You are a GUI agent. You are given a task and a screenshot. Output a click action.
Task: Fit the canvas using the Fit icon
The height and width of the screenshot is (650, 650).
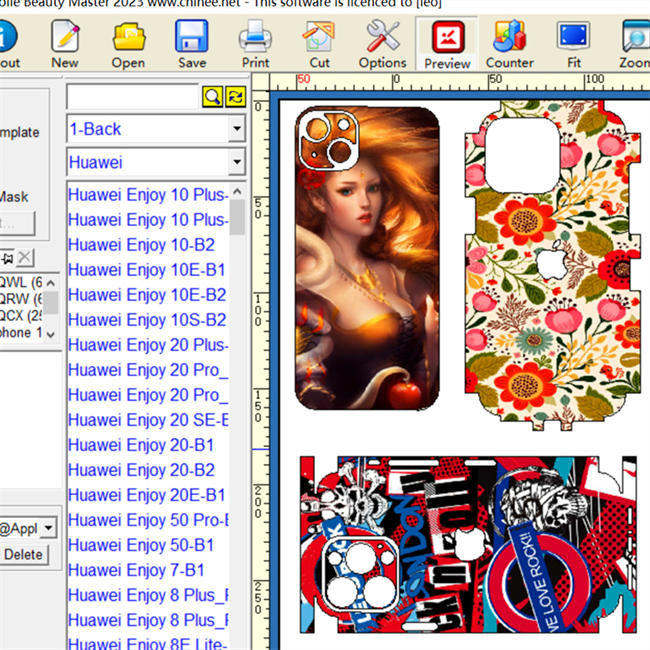(574, 45)
